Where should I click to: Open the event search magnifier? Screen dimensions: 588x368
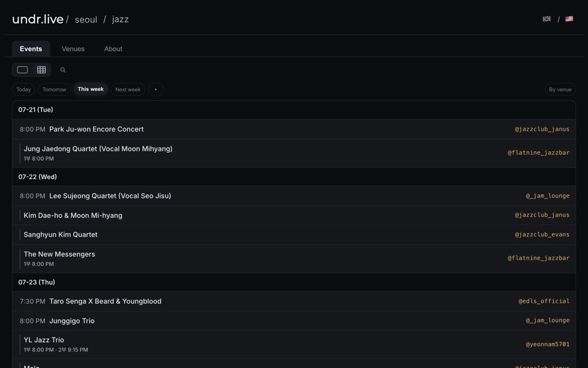point(63,70)
